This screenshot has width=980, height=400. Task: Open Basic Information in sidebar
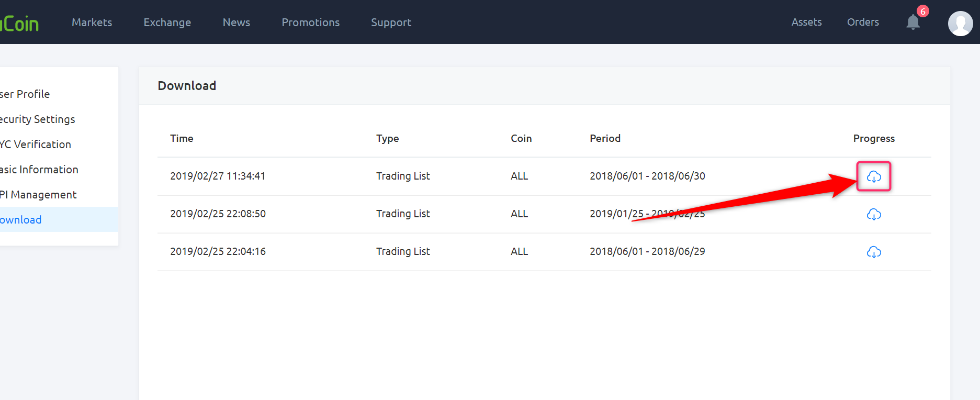[x=39, y=170]
